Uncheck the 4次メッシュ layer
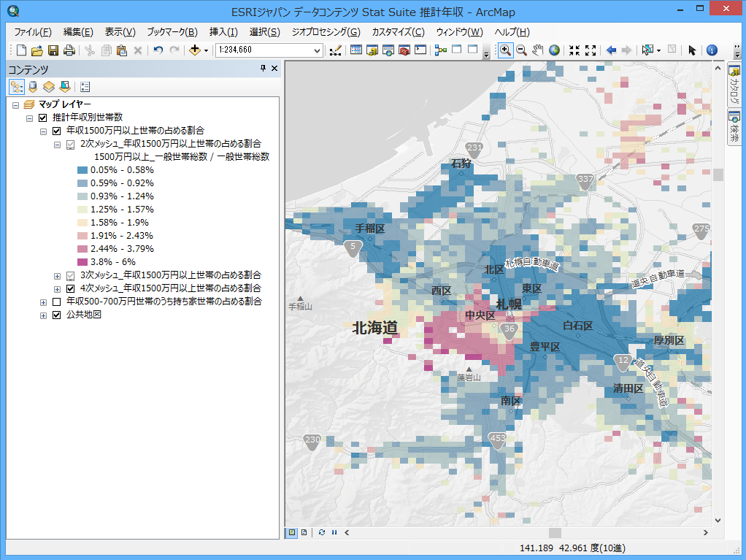 (x=70, y=289)
